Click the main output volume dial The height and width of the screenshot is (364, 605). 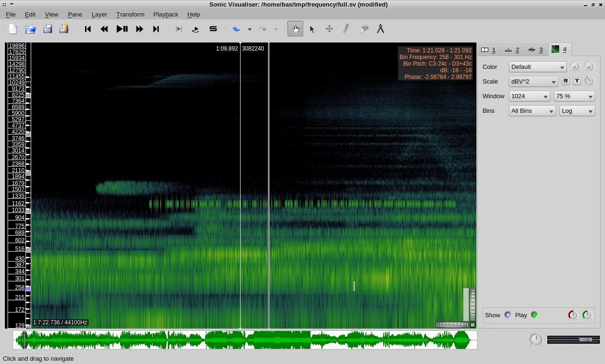click(536, 339)
